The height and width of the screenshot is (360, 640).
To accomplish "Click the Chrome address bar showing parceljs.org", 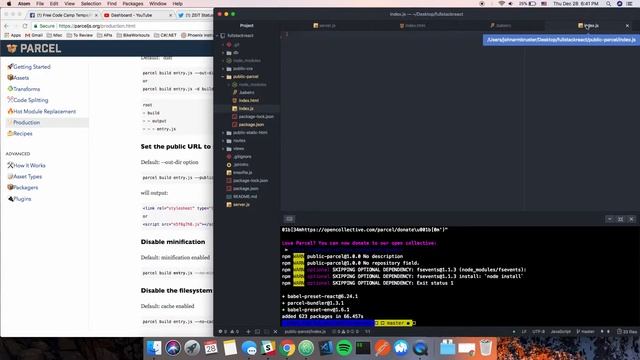I will click(x=122, y=26).
